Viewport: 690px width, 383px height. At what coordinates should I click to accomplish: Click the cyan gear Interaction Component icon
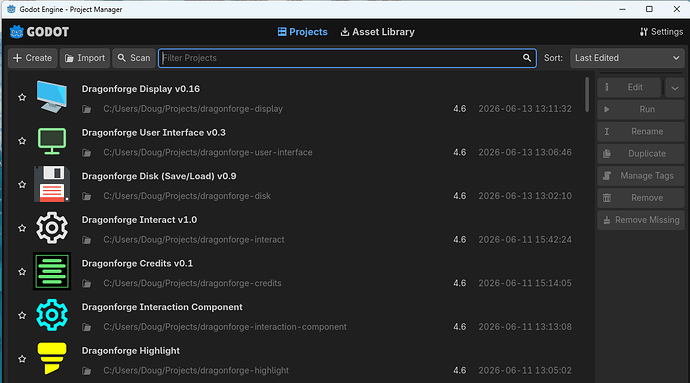tap(52, 315)
